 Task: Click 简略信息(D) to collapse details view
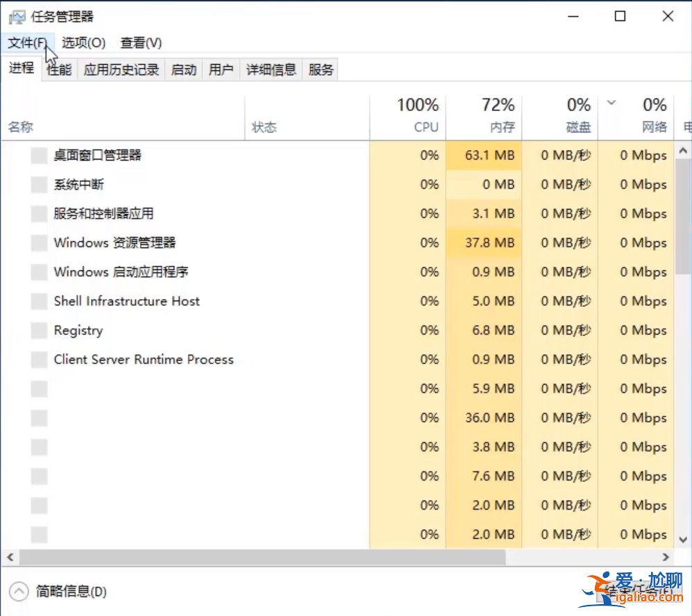(71, 591)
